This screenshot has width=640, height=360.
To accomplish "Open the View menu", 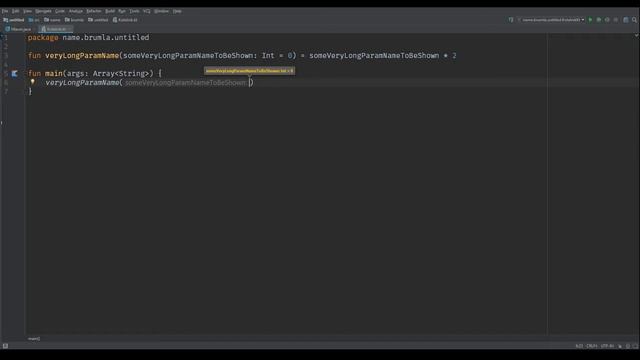I will (27, 11).
